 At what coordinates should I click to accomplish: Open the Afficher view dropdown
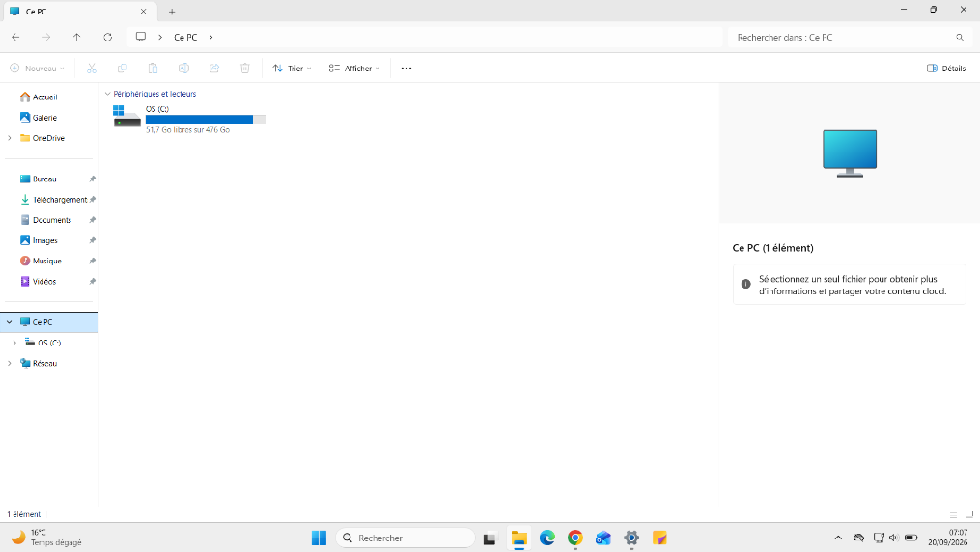pyautogui.click(x=354, y=69)
